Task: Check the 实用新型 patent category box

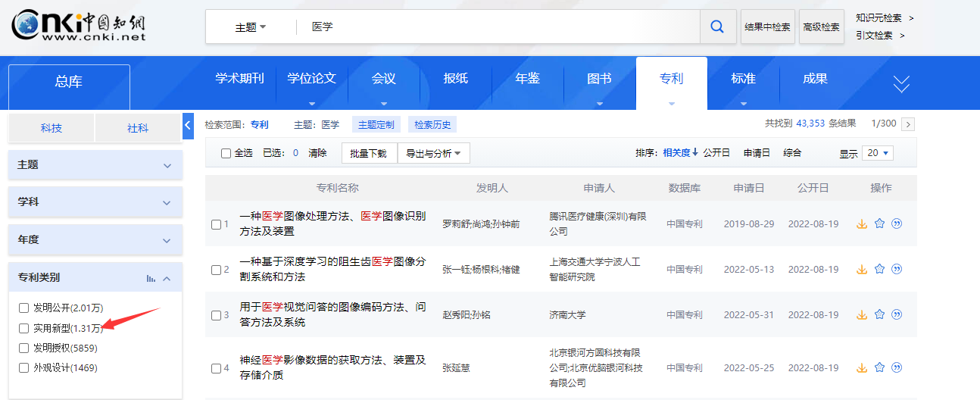Action: pos(23,328)
